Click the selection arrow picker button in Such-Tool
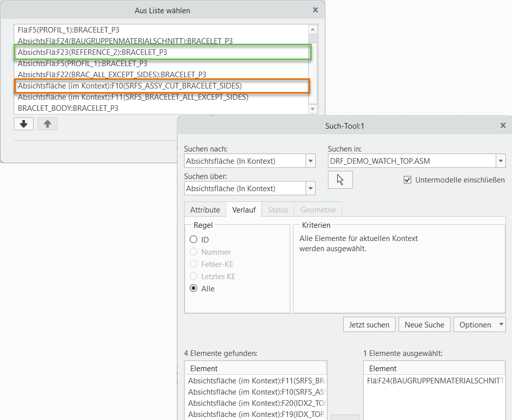The image size is (512, 420). click(340, 179)
